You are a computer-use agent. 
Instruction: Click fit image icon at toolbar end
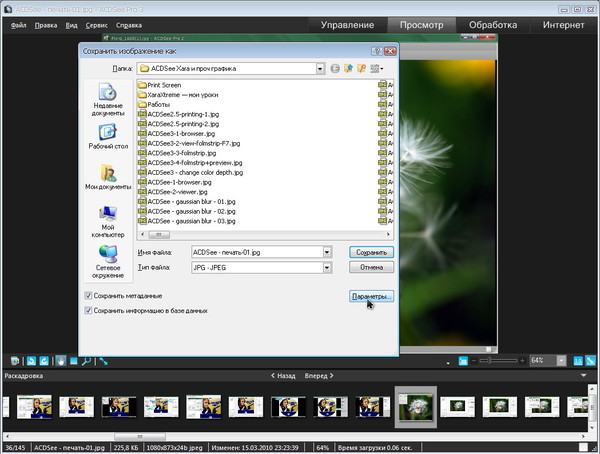point(591,361)
